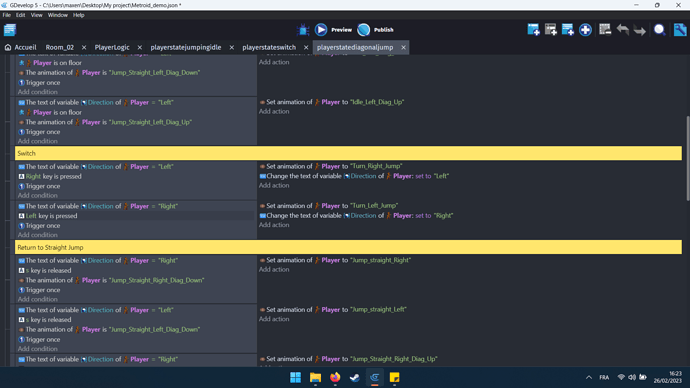This screenshot has height=388, width=690.
Task: Open Firefox from taskbar
Action: (x=335, y=377)
